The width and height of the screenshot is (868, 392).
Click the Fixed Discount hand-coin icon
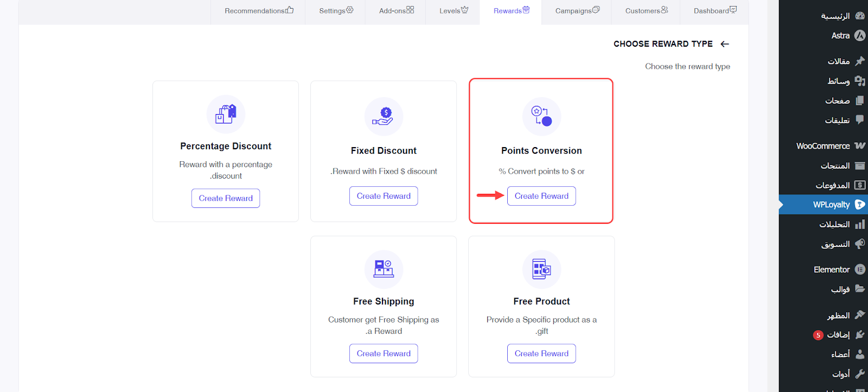click(x=384, y=116)
